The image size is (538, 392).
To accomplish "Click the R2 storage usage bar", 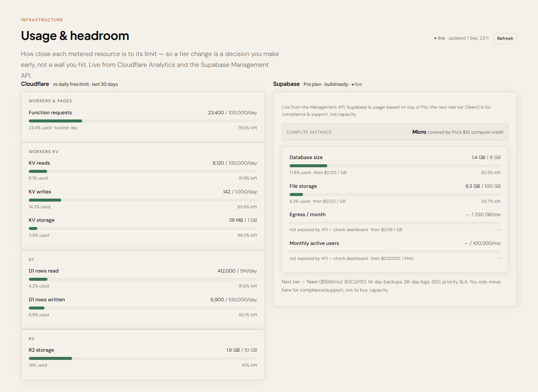I will pos(143,358).
